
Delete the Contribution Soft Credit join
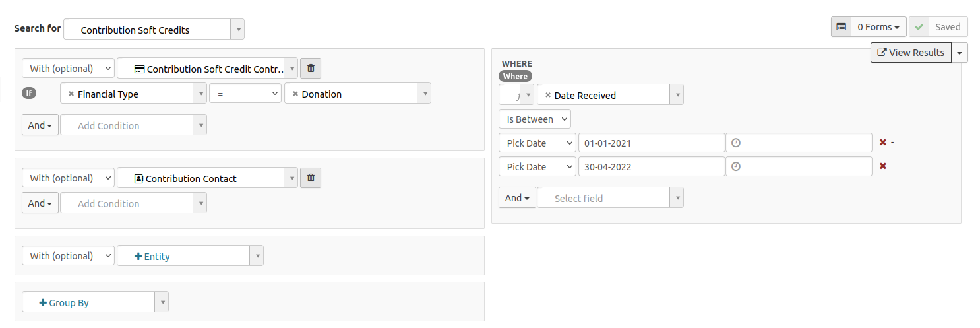(x=311, y=68)
